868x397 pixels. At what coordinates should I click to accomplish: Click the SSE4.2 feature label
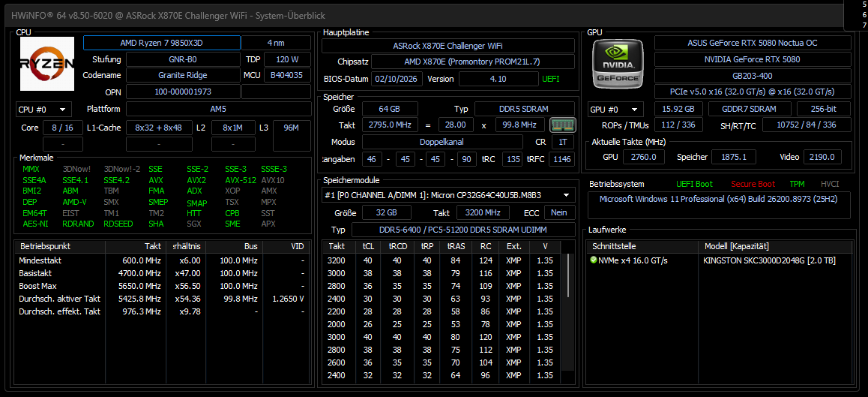point(116,180)
